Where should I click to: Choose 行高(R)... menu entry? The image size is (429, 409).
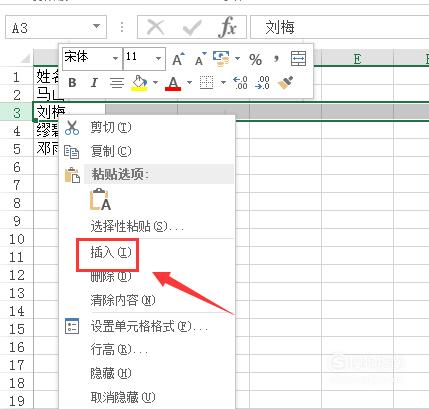click(x=119, y=350)
